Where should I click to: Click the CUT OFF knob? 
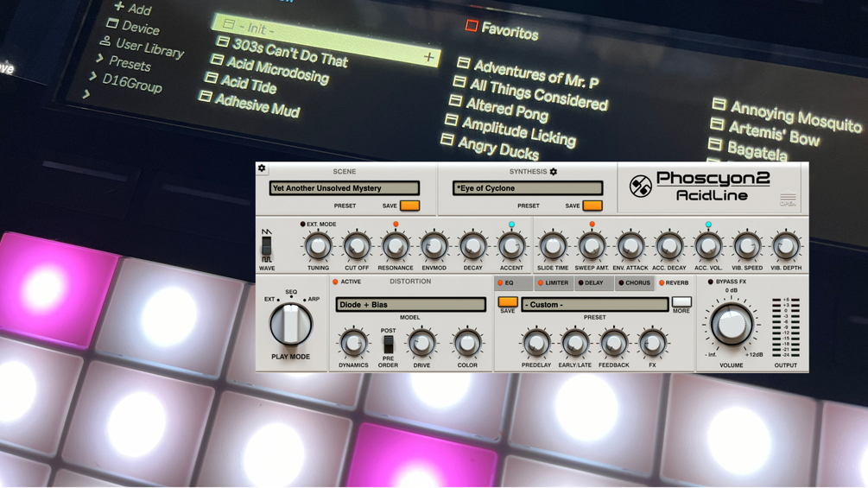tap(357, 246)
